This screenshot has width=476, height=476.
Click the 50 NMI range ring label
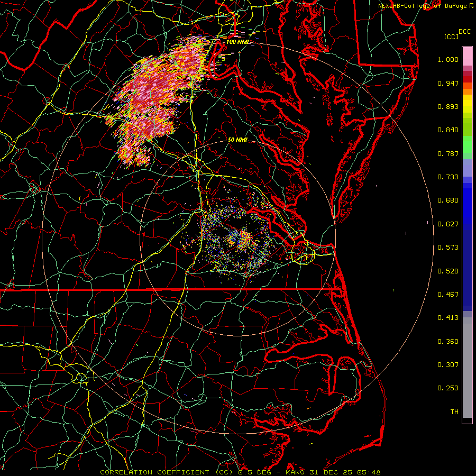coord(237,140)
